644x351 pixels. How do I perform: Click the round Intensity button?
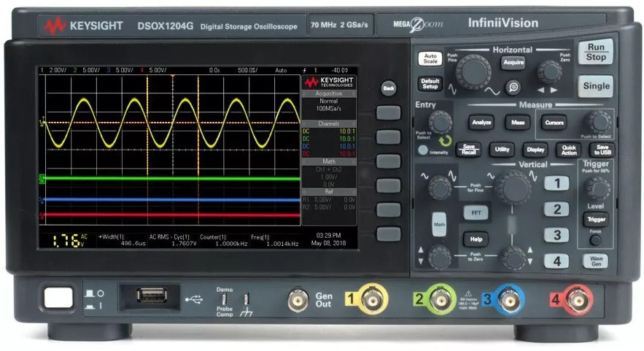pyautogui.click(x=422, y=150)
